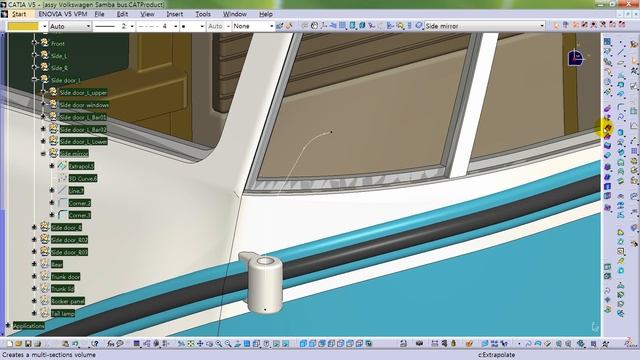The image size is (640, 360).
Task: Click the Save icon
Action: 28,344
